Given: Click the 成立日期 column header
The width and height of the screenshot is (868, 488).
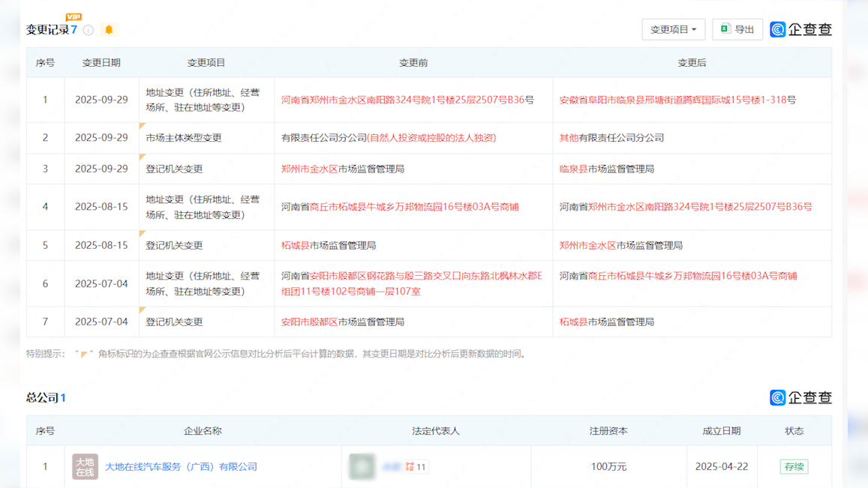Looking at the screenshot, I should (x=721, y=431).
